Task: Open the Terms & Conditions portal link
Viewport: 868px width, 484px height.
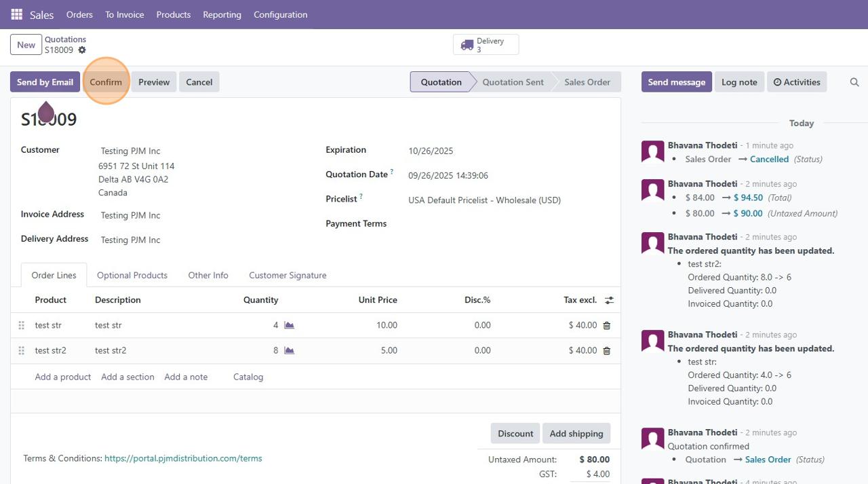Action: (x=183, y=458)
